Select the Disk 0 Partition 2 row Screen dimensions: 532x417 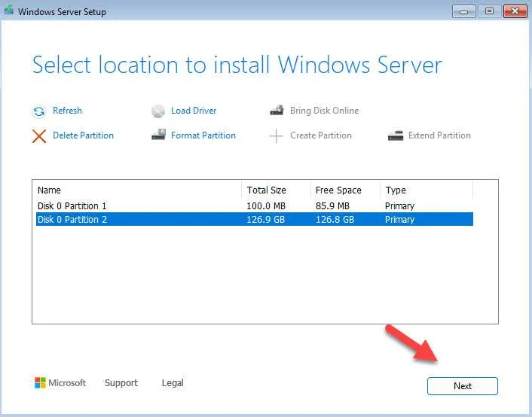(x=255, y=219)
